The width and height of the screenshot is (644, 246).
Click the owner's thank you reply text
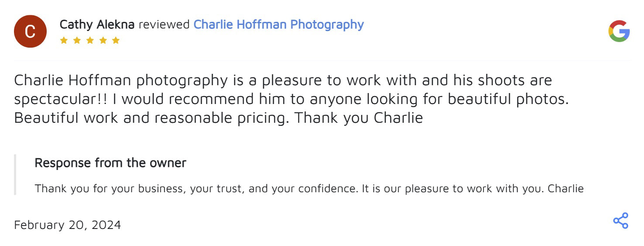click(x=262, y=189)
